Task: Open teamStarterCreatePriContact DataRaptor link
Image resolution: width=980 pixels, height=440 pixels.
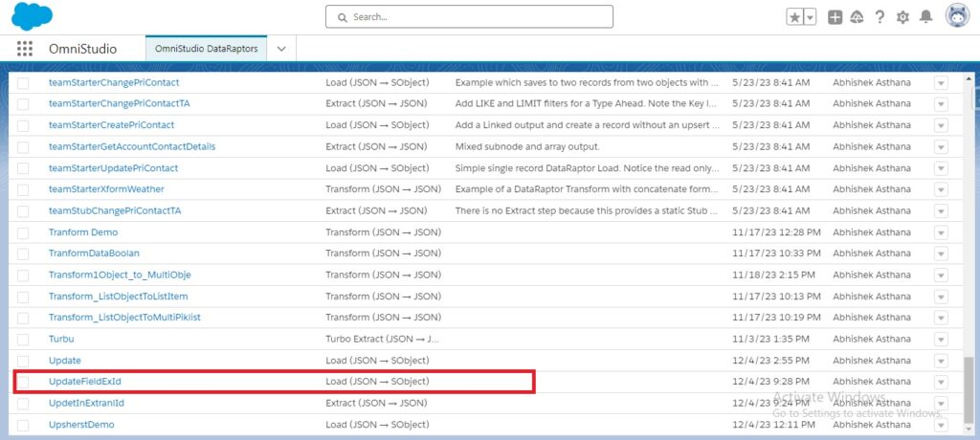Action: (111, 125)
